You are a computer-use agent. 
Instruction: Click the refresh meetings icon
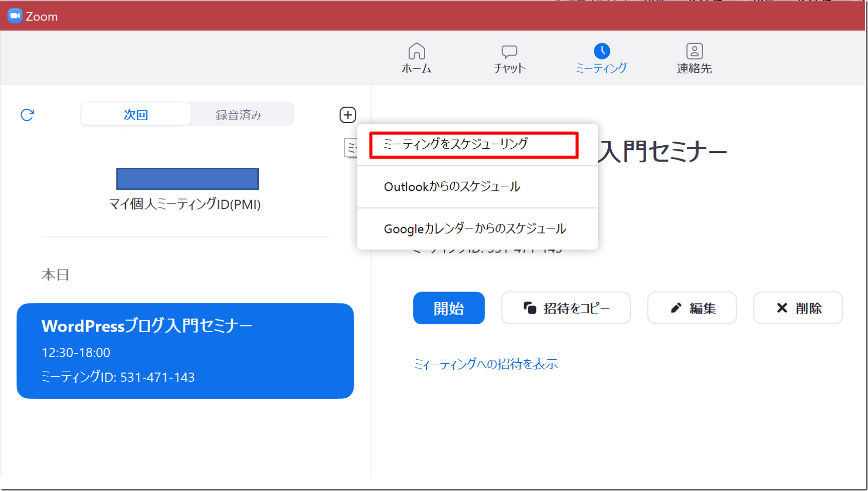tap(27, 115)
